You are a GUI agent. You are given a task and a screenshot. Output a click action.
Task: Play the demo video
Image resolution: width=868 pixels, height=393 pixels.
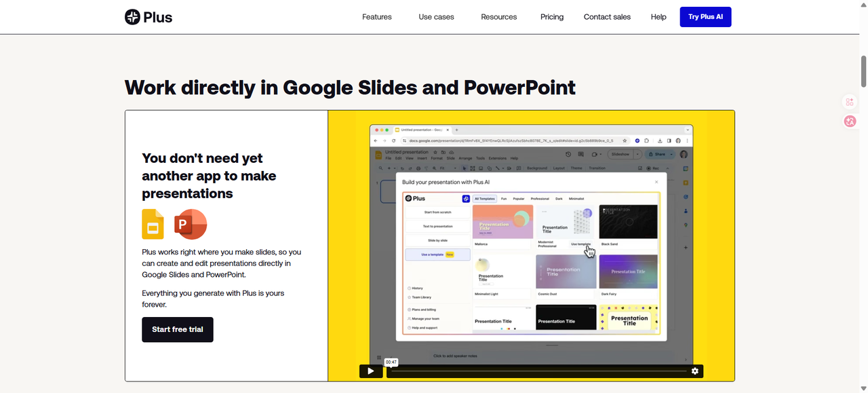point(371,371)
